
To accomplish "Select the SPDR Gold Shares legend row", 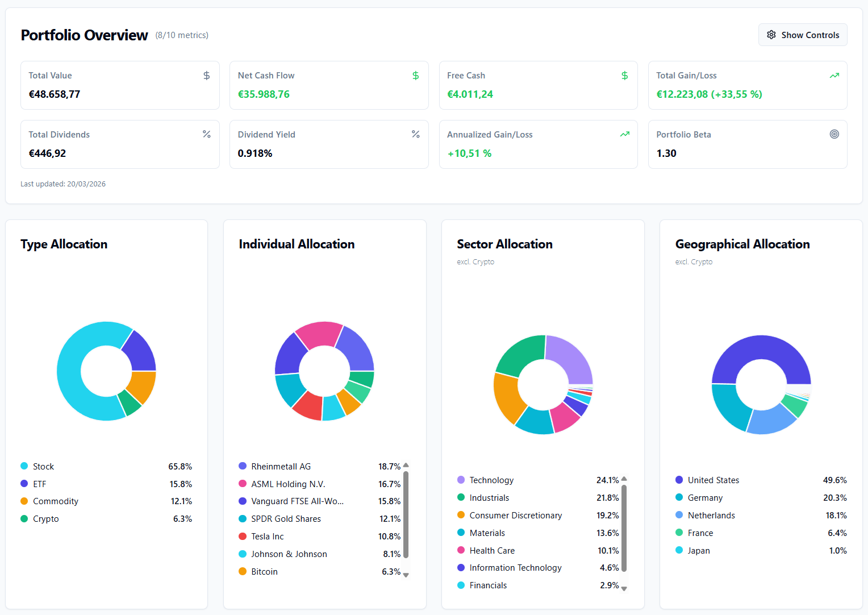I will (320, 518).
